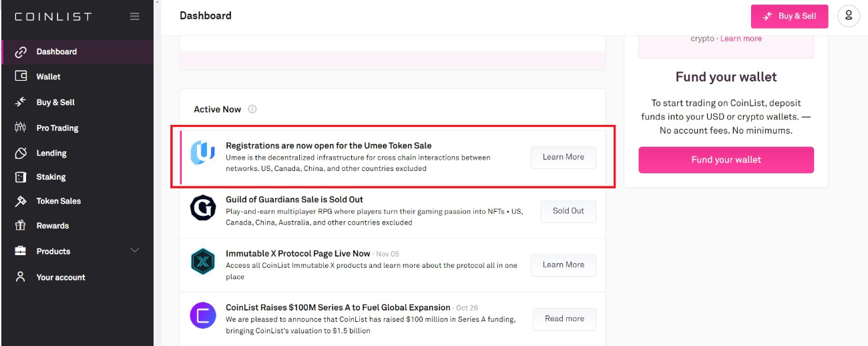Open Lending from the sidebar
The height and width of the screenshot is (346, 868).
tap(51, 153)
